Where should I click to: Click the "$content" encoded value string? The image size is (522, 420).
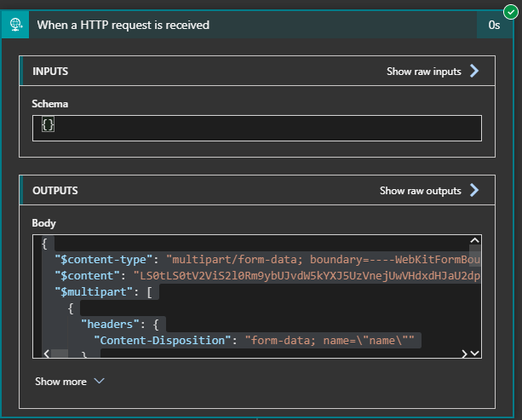[x=307, y=276]
